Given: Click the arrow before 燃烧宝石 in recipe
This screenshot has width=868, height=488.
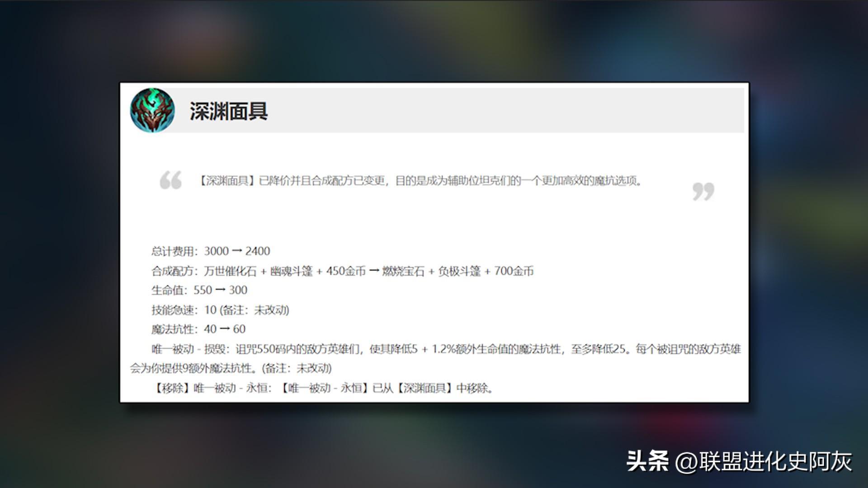Looking at the screenshot, I should point(374,271).
